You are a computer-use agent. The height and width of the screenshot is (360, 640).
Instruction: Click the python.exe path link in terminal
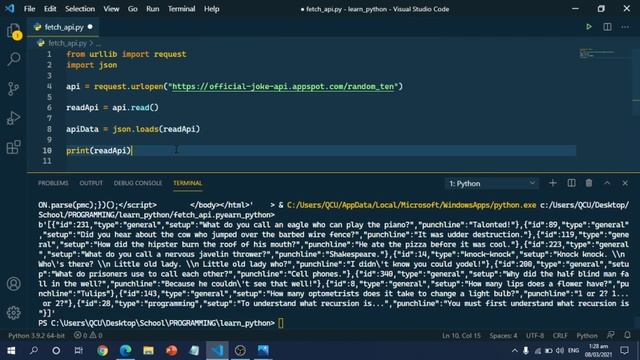[411, 205]
